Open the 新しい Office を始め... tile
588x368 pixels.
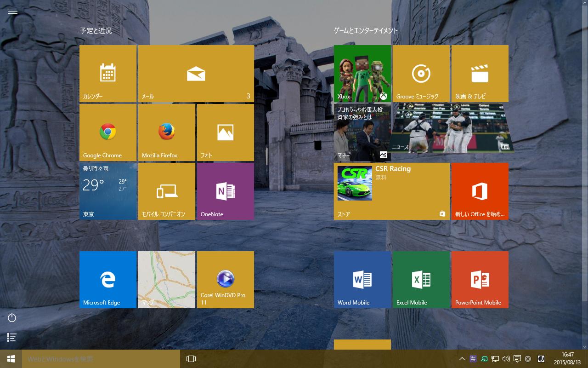click(480, 191)
